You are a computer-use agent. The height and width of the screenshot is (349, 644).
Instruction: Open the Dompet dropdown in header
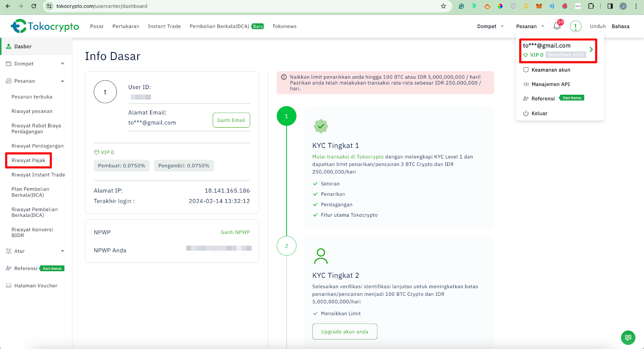point(490,26)
